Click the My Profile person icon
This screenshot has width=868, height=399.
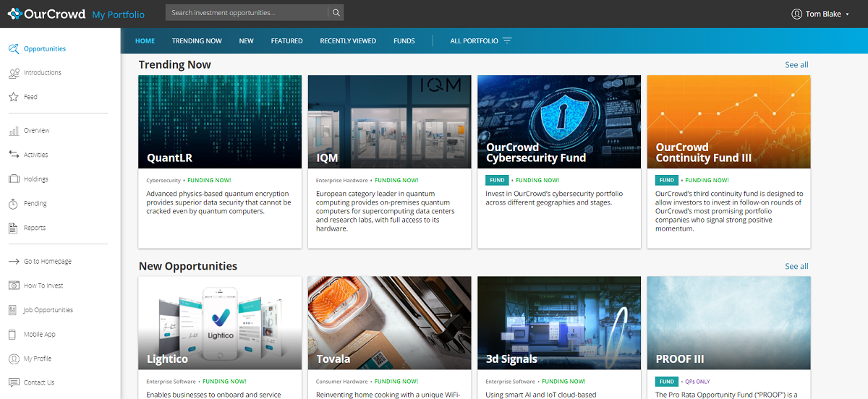(x=14, y=359)
